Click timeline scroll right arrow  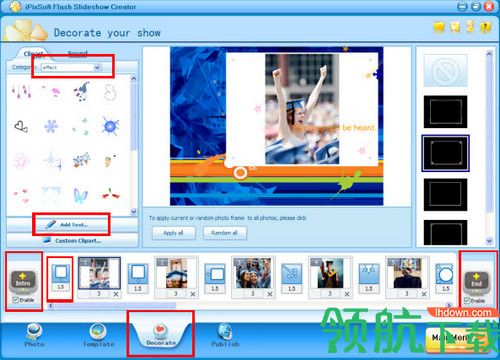[449, 305]
